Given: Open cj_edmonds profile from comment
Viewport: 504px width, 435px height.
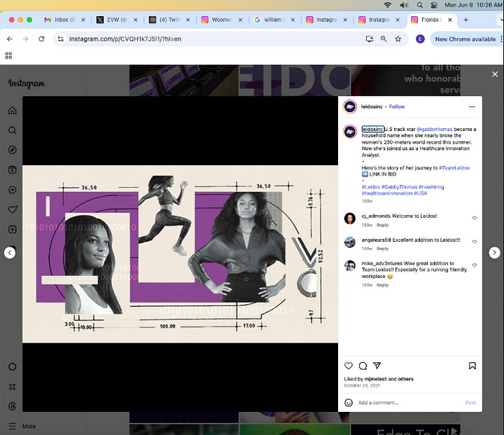Looking at the screenshot, I should (x=376, y=216).
